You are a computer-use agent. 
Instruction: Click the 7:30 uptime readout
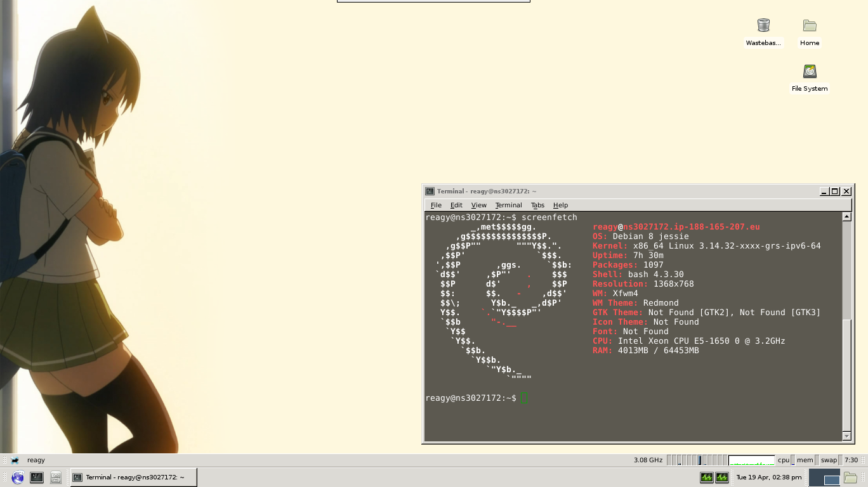click(851, 460)
